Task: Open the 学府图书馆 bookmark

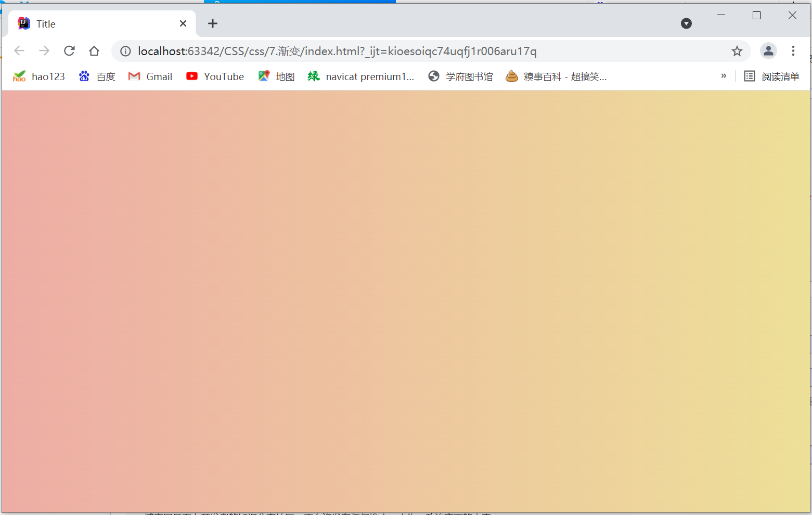Action: 460,76
